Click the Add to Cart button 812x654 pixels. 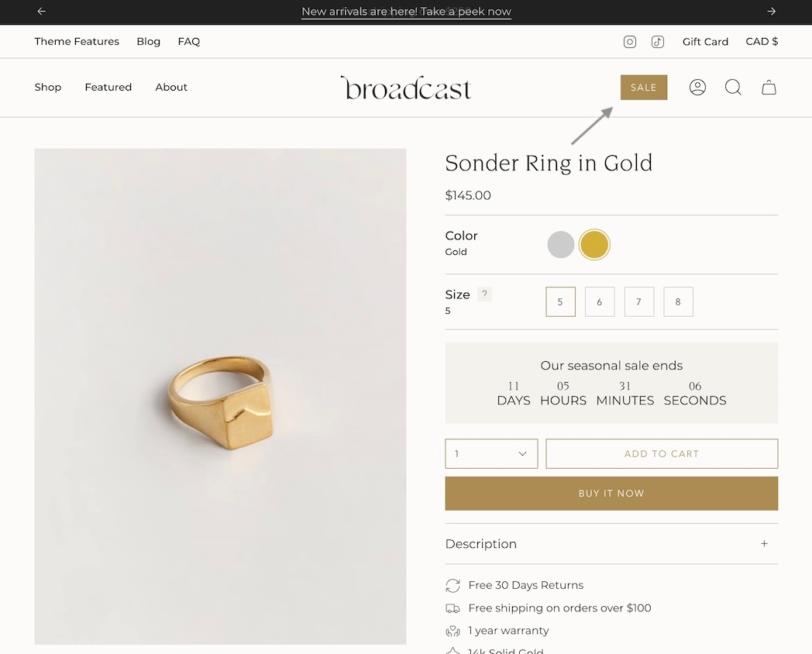(x=662, y=454)
